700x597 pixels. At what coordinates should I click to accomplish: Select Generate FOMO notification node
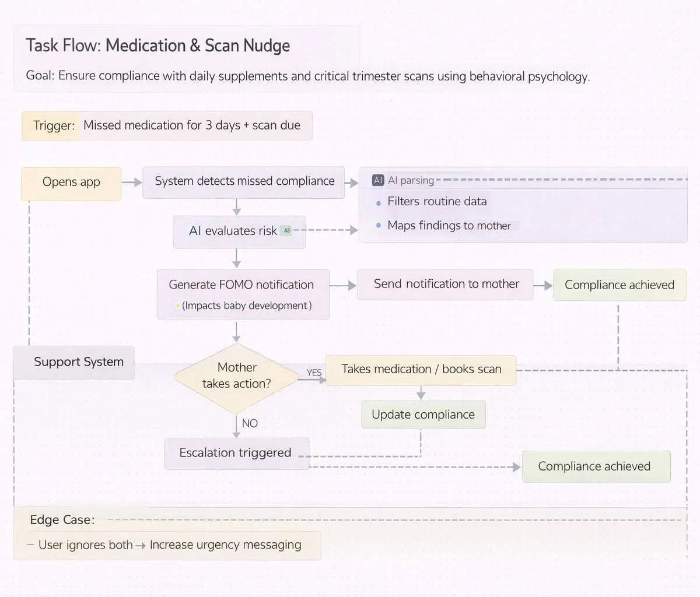click(x=243, y=294)
